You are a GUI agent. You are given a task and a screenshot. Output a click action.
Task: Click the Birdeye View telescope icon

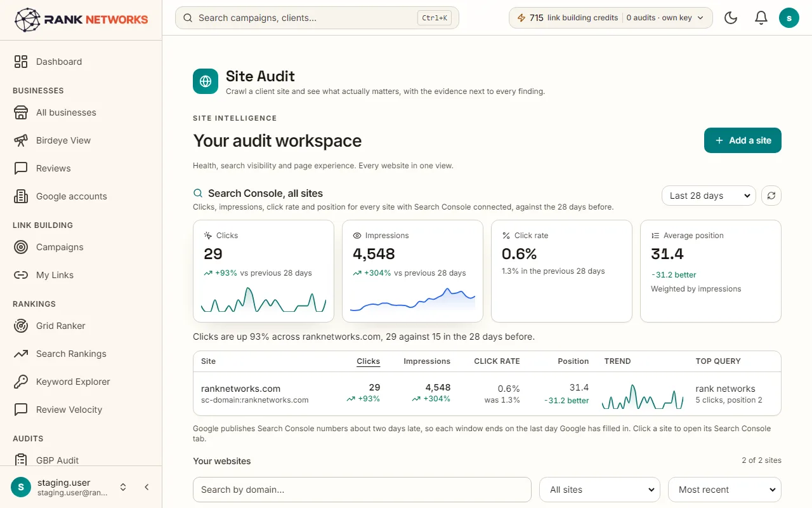point(21,140)
